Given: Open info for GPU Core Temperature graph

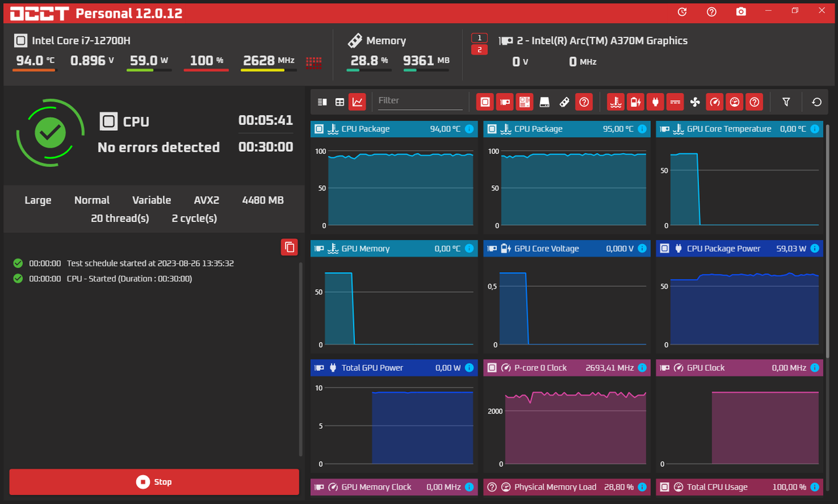Looking at the screenshot, I should (x=814, y=130).
